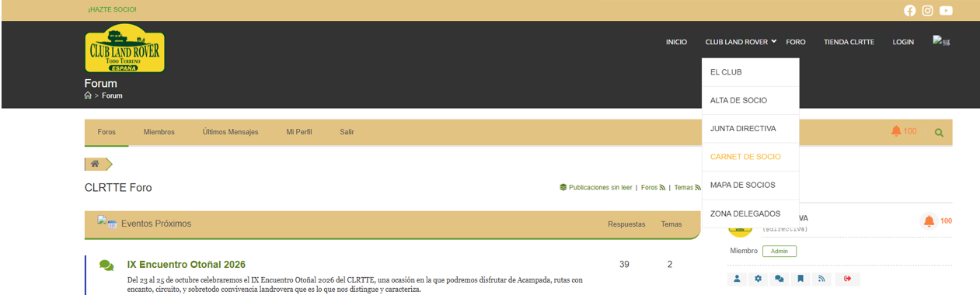Click the home icon in header breadcrumb
The image size is (980, 295).
click(x=88, y=95)
